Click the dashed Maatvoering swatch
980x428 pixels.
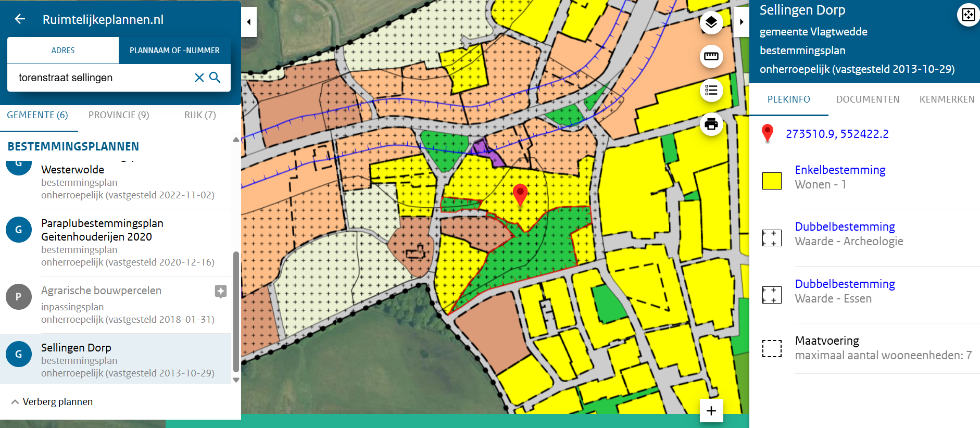(772, 349)
